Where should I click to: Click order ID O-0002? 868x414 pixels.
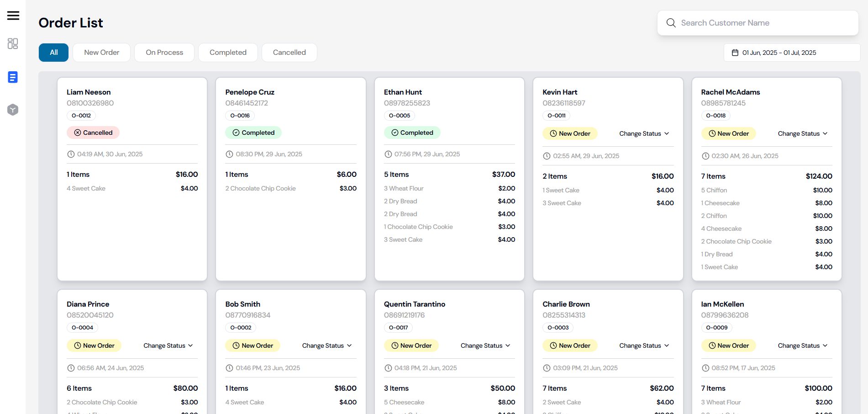pyautogui.click(x=241, y=328)
